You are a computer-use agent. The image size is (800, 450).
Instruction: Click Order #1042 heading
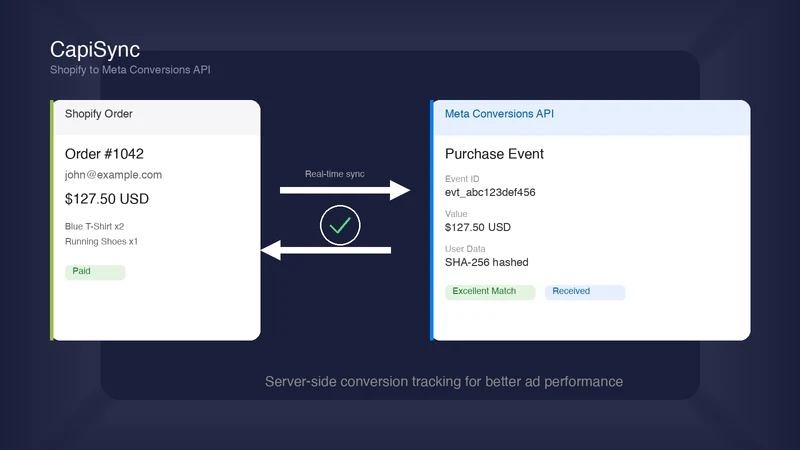104,154
